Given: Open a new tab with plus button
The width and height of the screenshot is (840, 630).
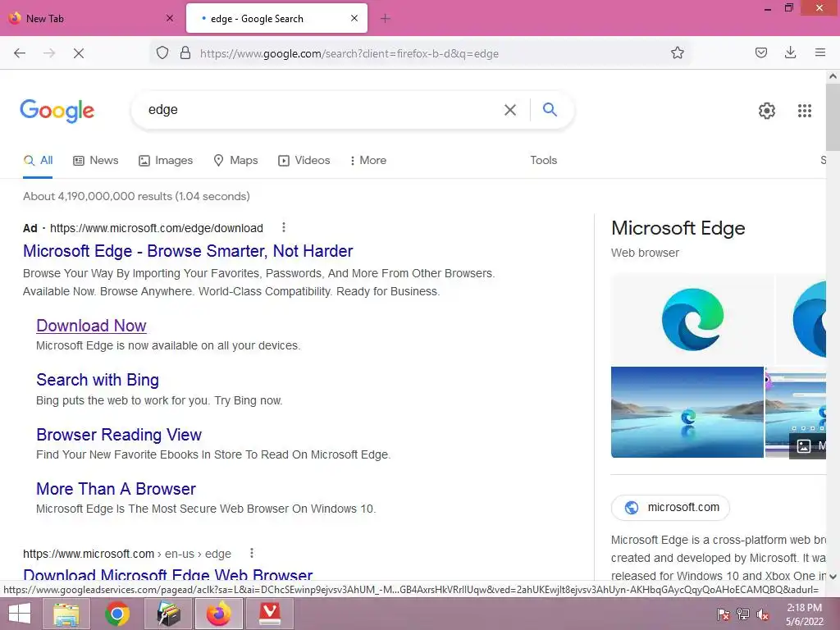Looking at the screenshot, I should (x=386, y=19).
